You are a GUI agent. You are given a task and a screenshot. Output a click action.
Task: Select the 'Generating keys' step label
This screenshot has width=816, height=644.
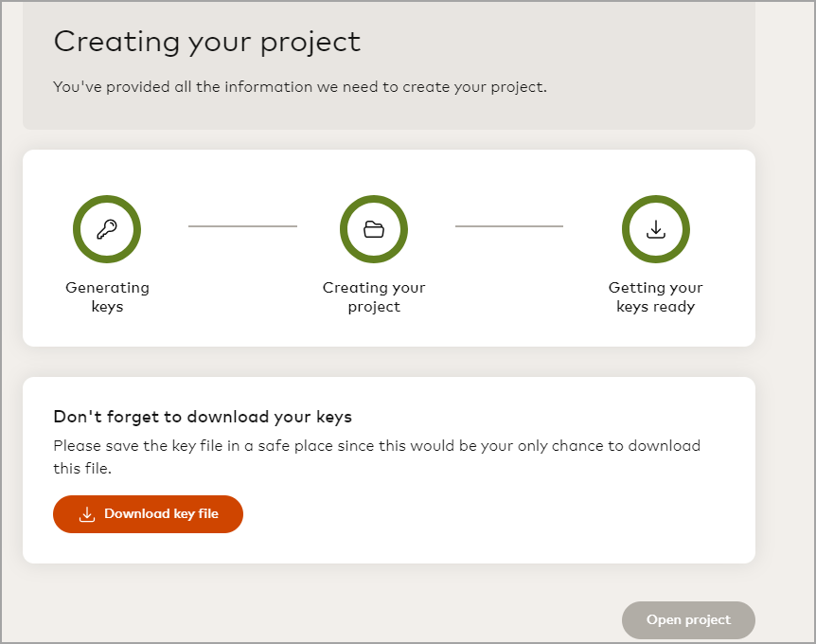(107, 296)
